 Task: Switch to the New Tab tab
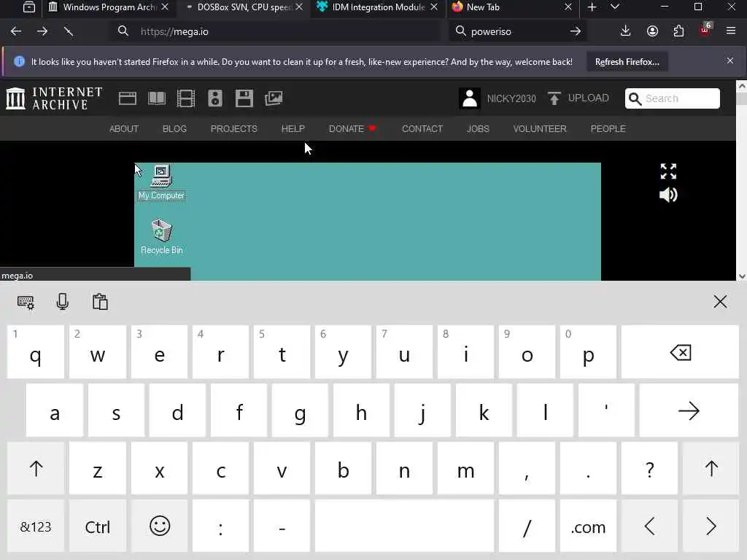coord(512,7)
